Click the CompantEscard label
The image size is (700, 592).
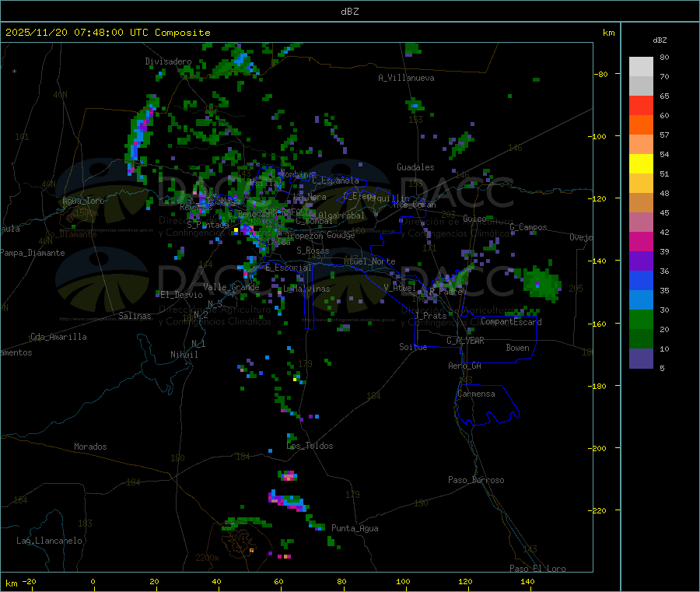click(511, 321)
